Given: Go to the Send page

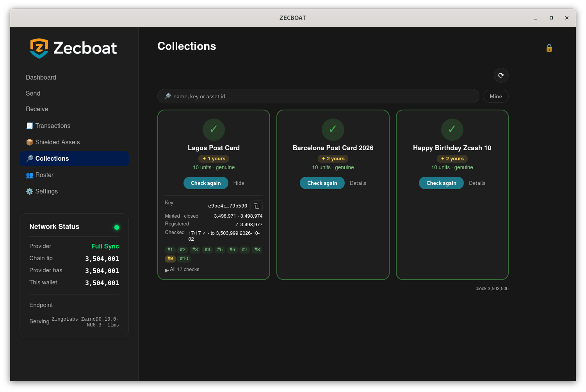Looking at the screenshot, I should [74, 93].
